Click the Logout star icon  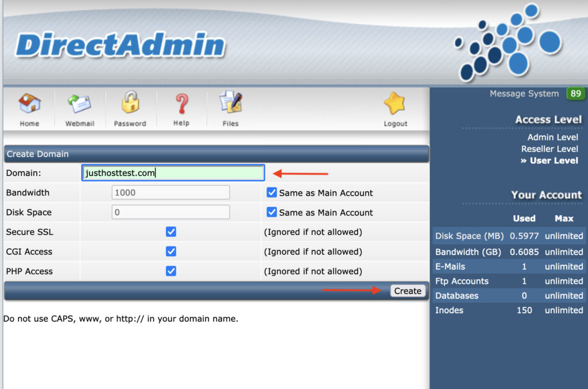[x=394, y=103]
